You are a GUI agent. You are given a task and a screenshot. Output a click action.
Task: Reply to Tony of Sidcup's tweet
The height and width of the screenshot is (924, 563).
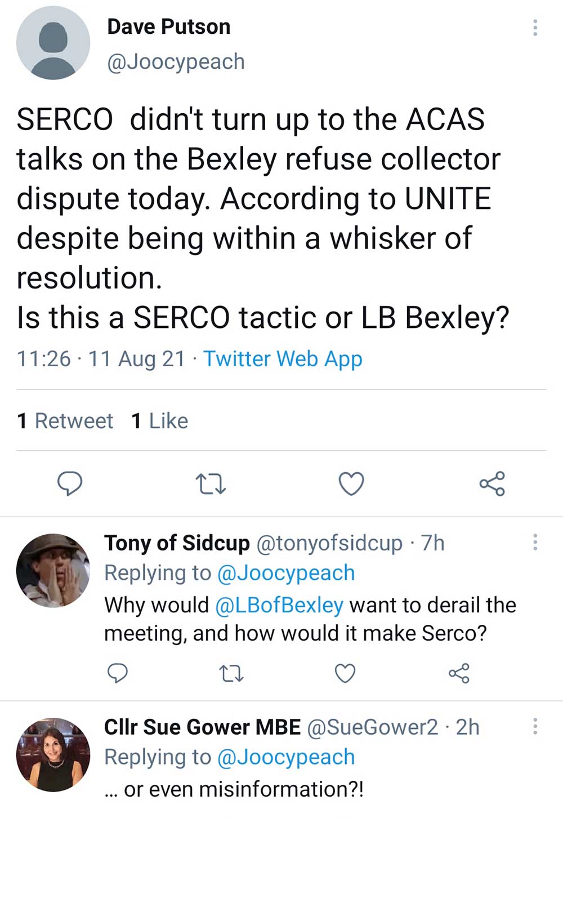coord(118,673)
